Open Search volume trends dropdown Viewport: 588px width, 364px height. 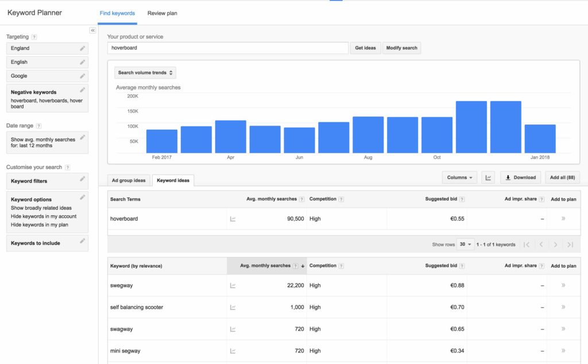coord(145,73)
